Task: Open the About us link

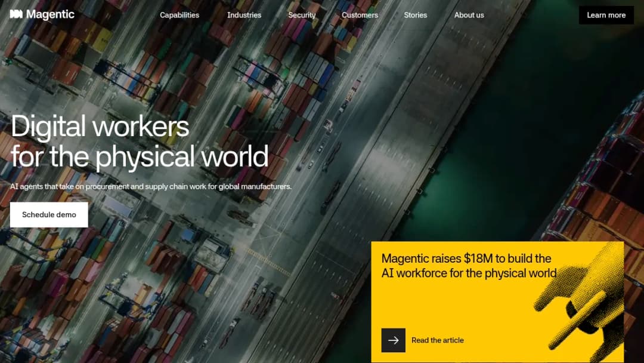Action: (469, 15)
